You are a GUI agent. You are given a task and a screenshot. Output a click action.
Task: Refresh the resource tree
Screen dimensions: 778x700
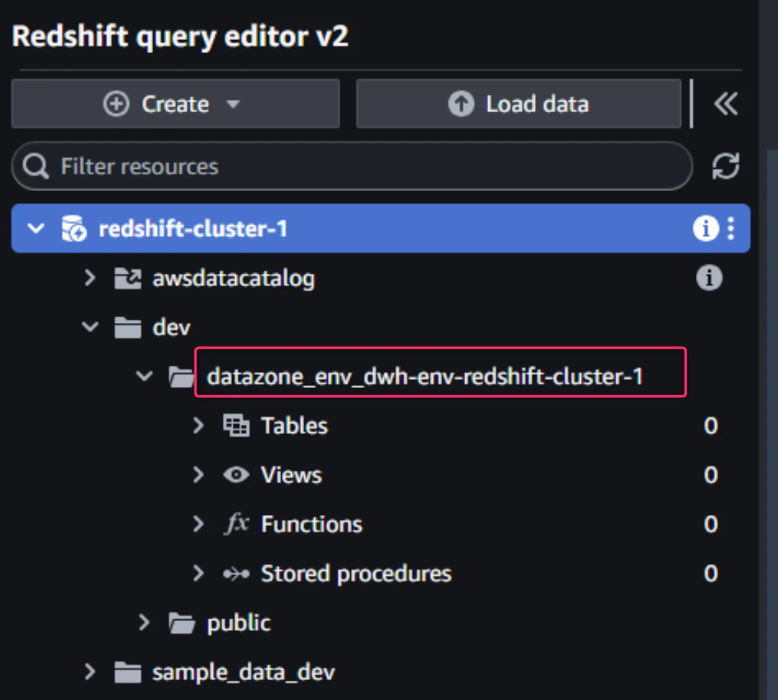725,166
